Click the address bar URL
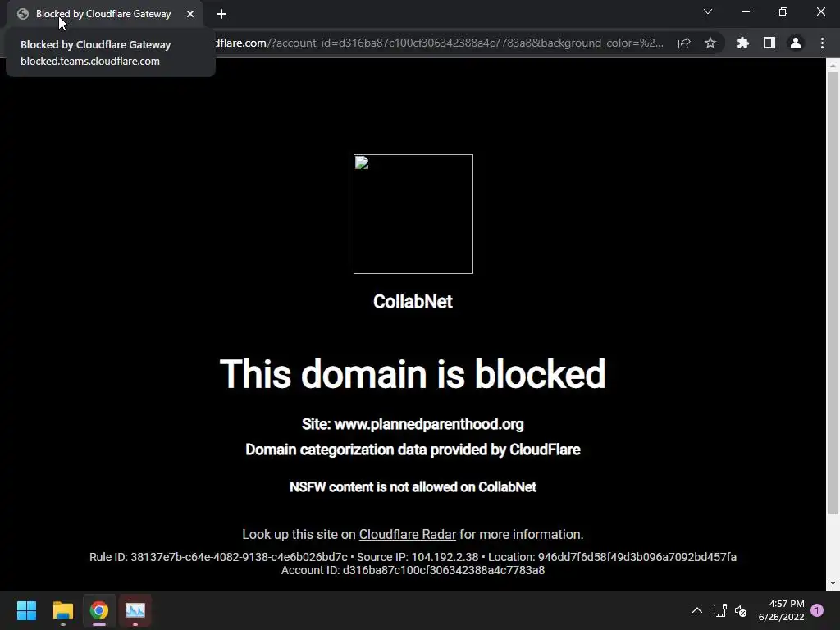 pyautogui.click(x=440, y=43)
